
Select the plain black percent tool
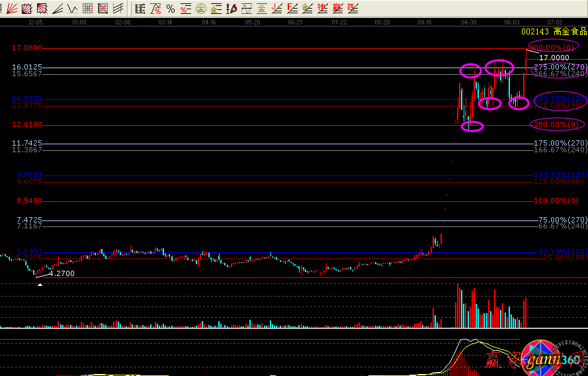click(171, 9)
